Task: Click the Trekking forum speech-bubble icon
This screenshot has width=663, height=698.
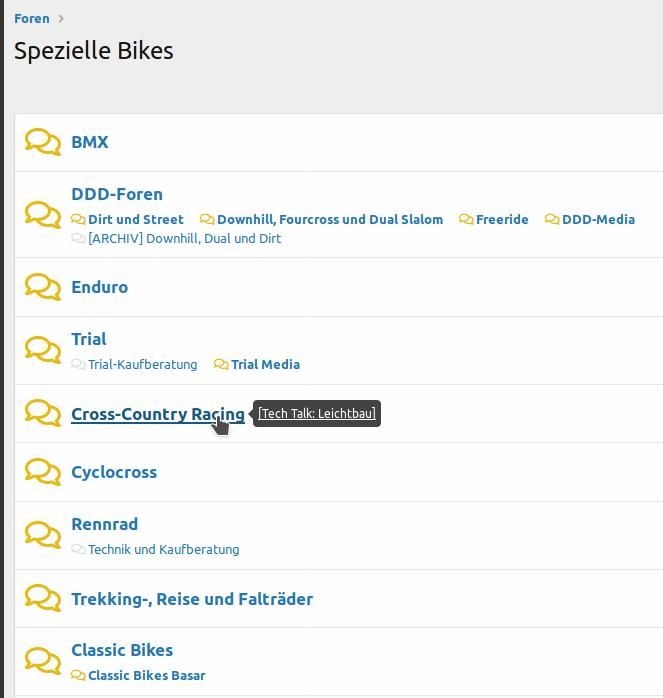Action: 43,599
